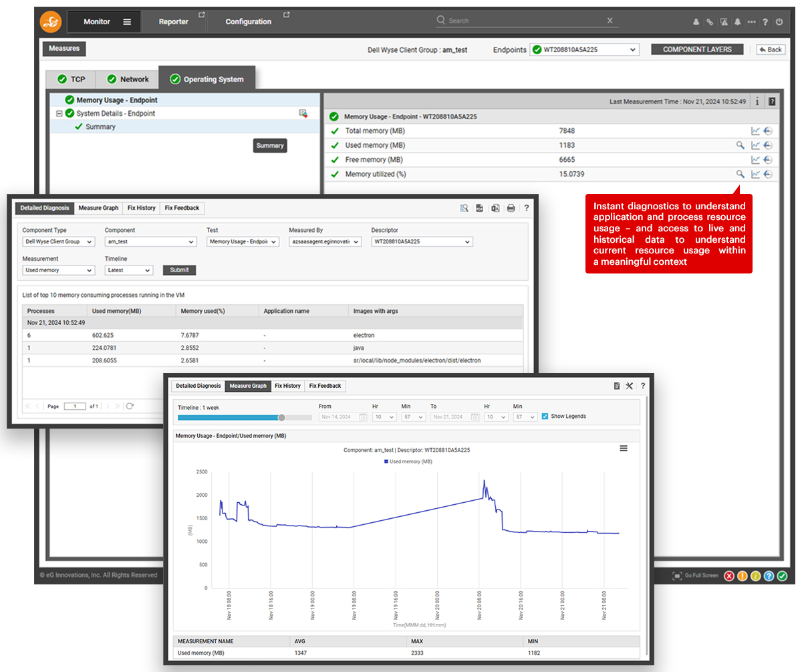Click the refresh icon in the pagination bar
The image size is (802, 672).
[x=130, y=406]
